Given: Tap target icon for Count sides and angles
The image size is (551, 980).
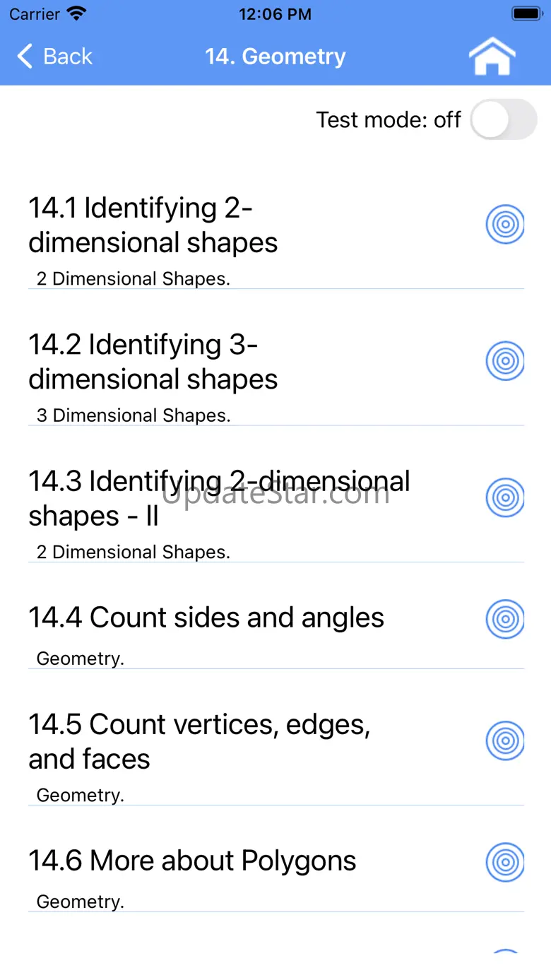Looking at the screenshot, I should [x=505, y=619].
